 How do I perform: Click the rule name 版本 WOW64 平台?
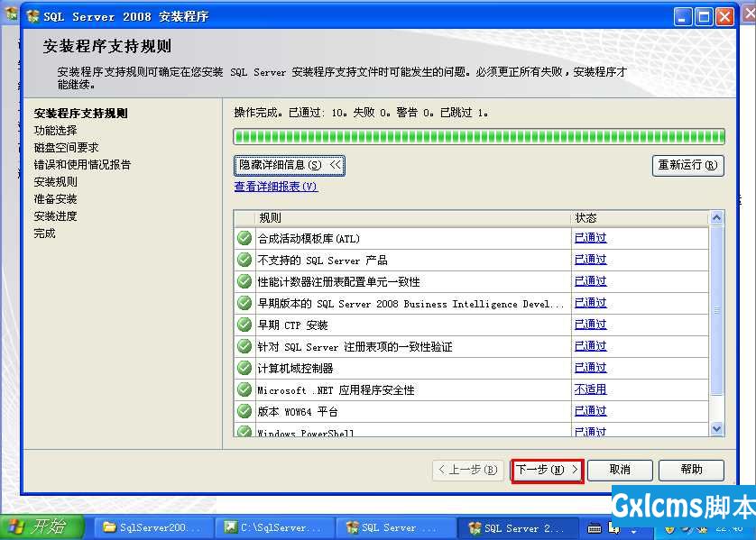(298, 412)
